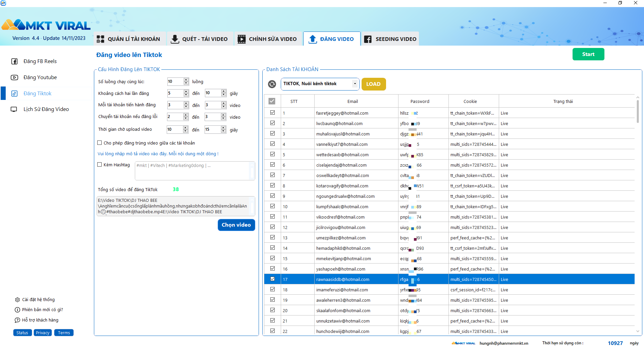Uncheck the faxretjeggey@hotmail.com account row
The height and width of the screenshot is (347, 644).
tap(273, 113)
